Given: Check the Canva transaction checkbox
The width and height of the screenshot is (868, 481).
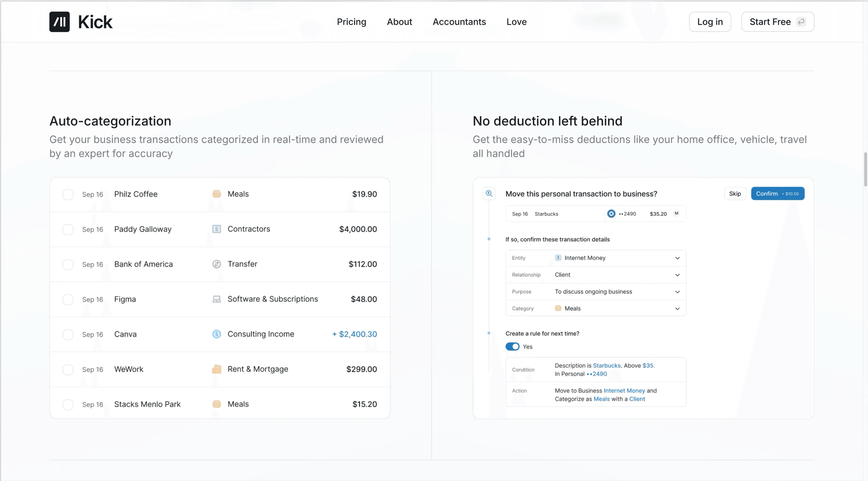Looking at the screenshot, I should point(68,335).
